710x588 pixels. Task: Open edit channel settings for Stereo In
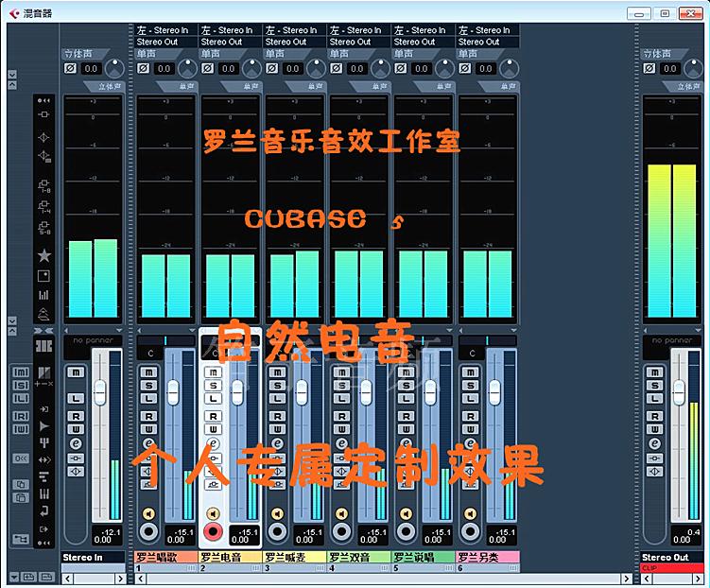click(x=76, y=443)
